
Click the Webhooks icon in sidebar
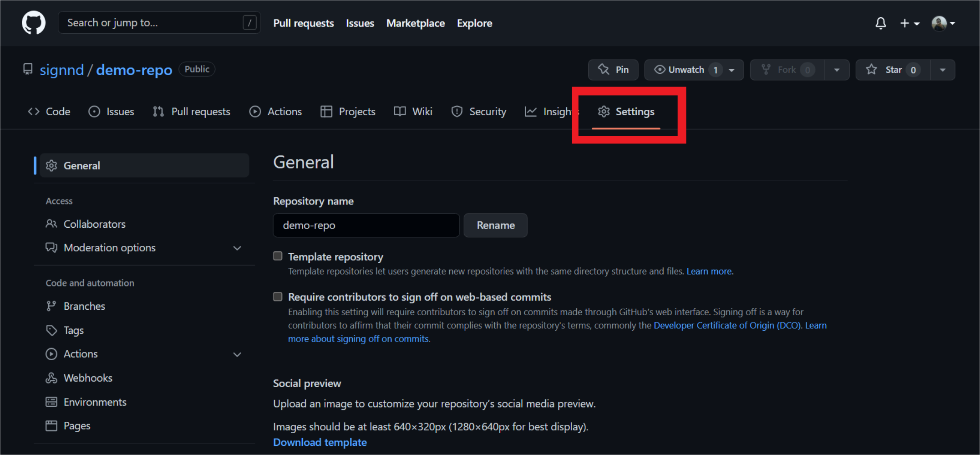51,378
